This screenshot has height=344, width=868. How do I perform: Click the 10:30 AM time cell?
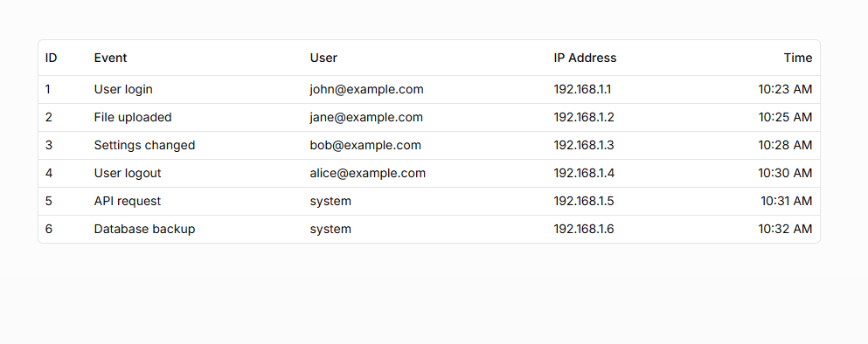(785, 173)
